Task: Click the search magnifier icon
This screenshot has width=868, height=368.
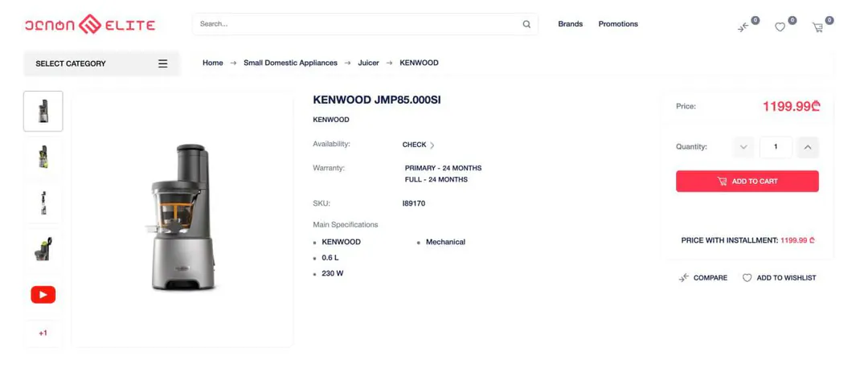Action: click(526, 24)
